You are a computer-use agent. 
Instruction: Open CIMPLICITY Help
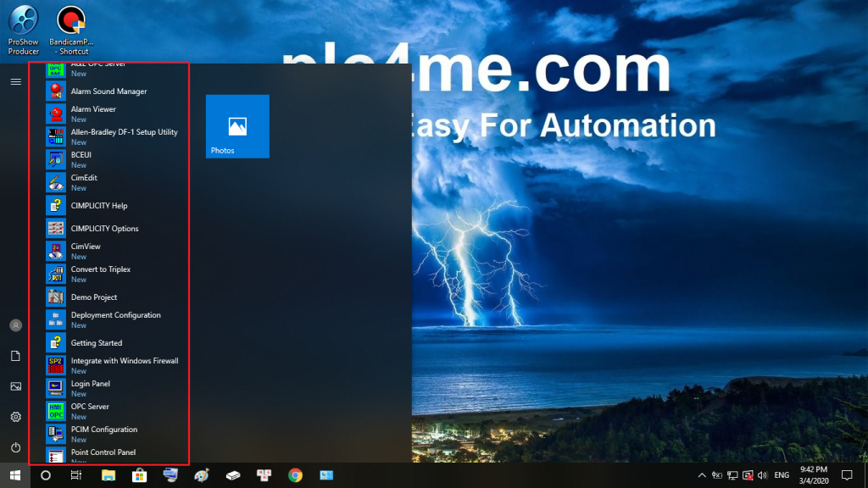pyautogui.click(x=98, y=206)
